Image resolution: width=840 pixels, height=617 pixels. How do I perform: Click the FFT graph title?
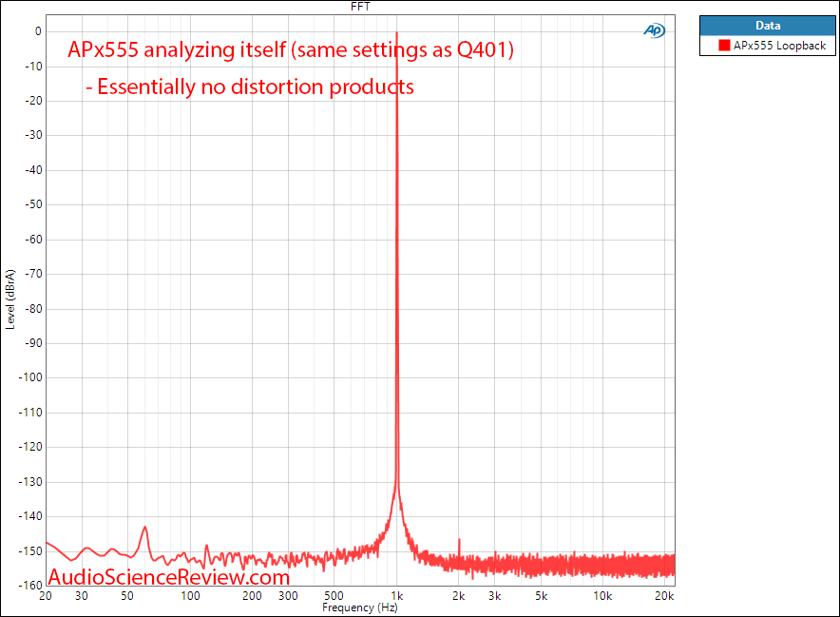pos(360,7)
